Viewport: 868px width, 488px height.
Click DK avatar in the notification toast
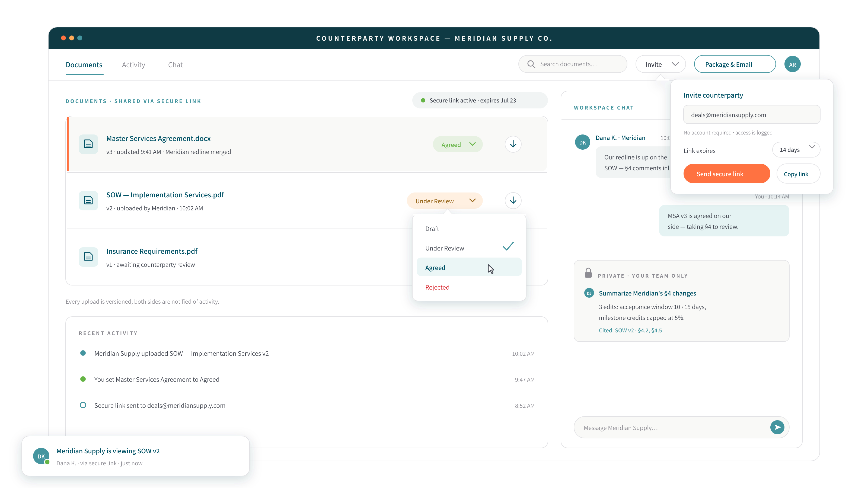tap(41, 456)
